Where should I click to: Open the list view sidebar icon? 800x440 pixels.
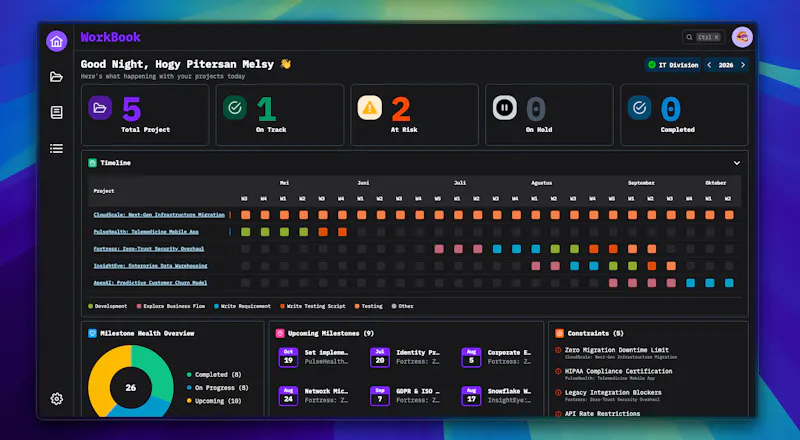tap(57, 149)
